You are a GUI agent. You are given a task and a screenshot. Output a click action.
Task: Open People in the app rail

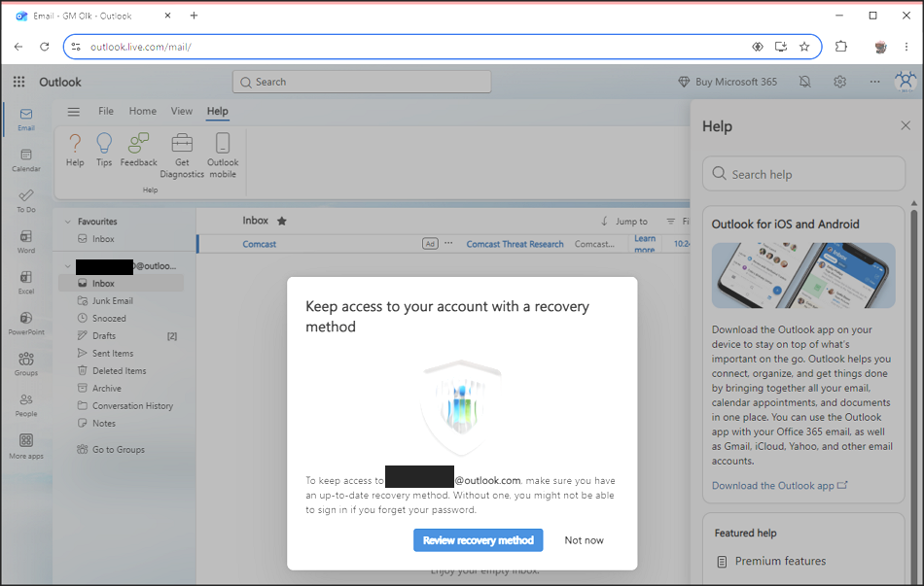pyautogui.click(x=26, y=404)
